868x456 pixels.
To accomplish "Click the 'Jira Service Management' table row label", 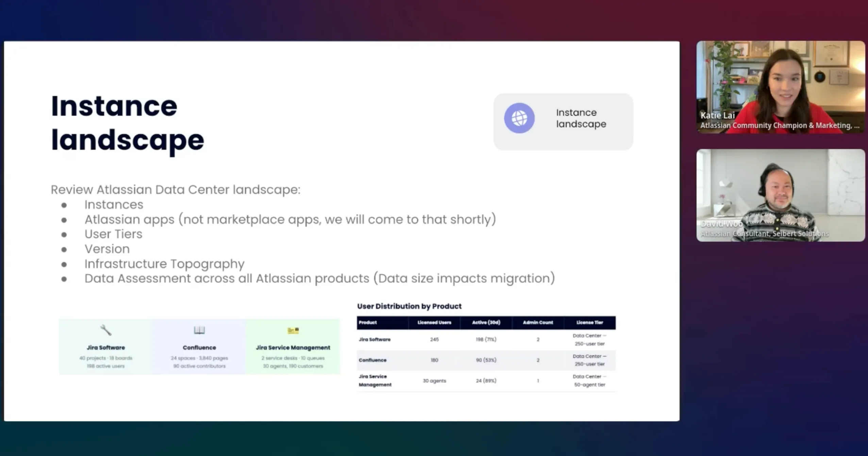I will point(375,380).
